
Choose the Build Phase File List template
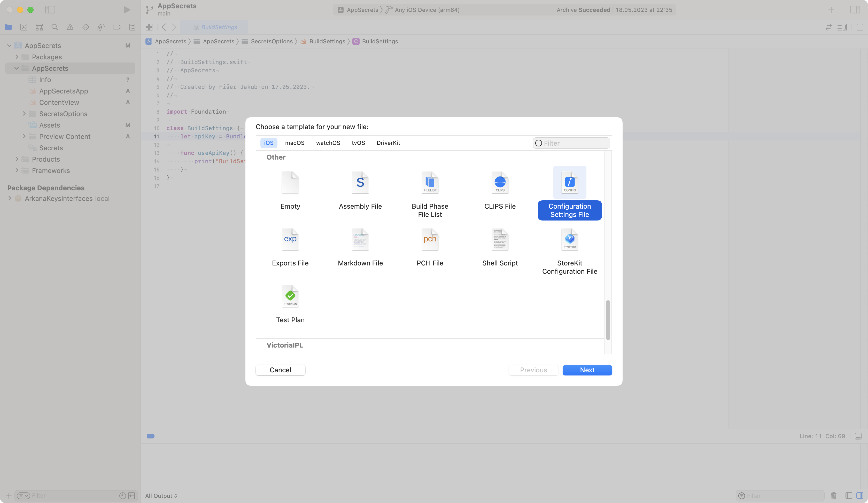[430, 194]
